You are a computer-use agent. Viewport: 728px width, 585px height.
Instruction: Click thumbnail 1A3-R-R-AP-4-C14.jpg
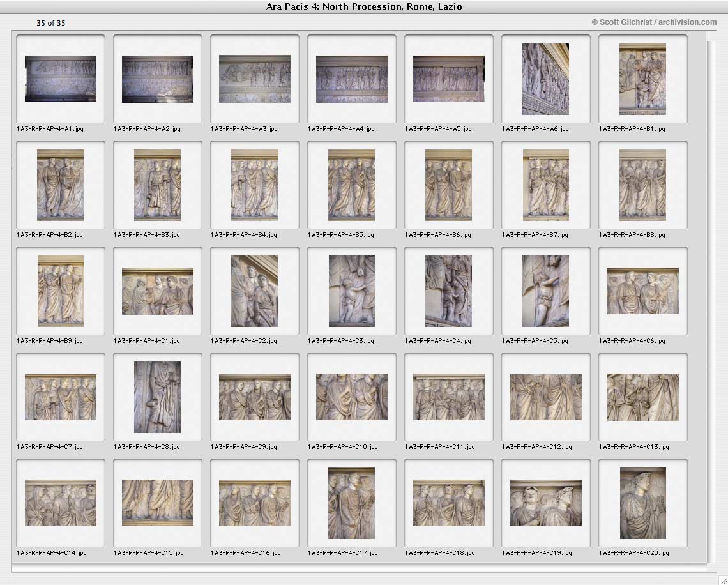click(61, 503)
